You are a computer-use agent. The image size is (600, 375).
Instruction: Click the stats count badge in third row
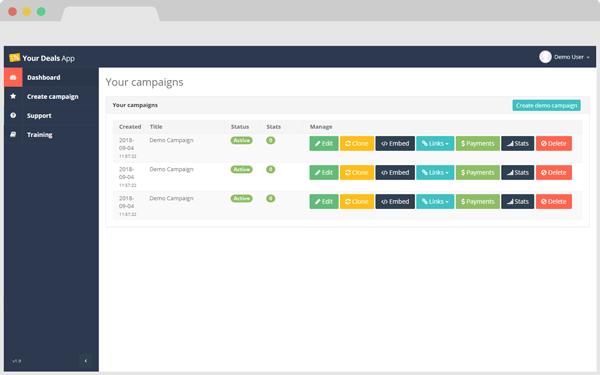[x=271, y=199]
